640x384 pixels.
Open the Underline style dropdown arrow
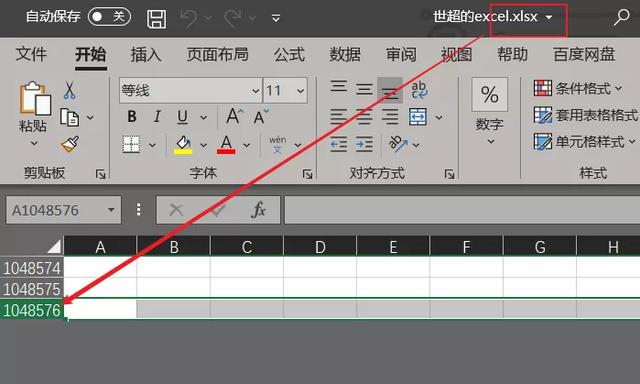point(203,118)
